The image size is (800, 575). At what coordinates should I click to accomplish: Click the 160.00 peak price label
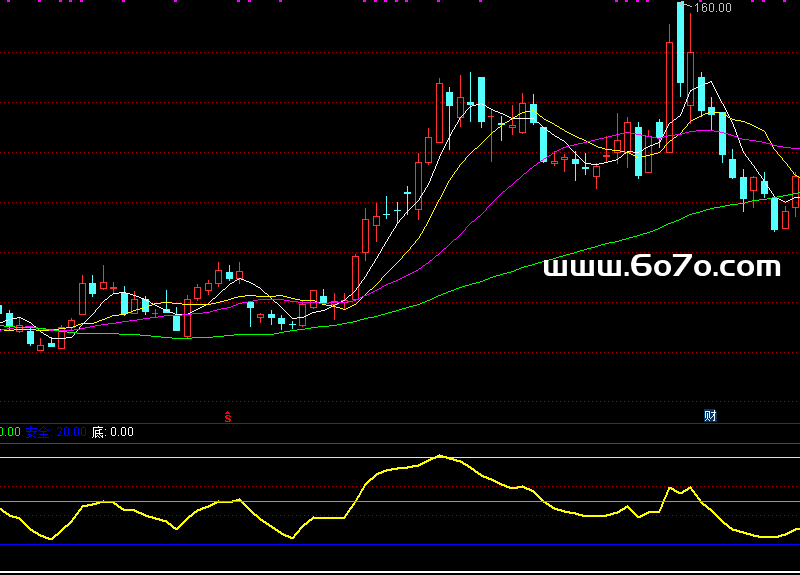pyautogui.click(x=713, y=8)
